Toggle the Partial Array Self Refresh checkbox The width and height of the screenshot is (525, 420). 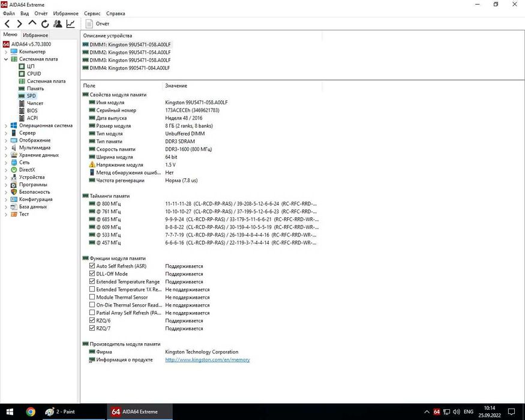[92, 313]
